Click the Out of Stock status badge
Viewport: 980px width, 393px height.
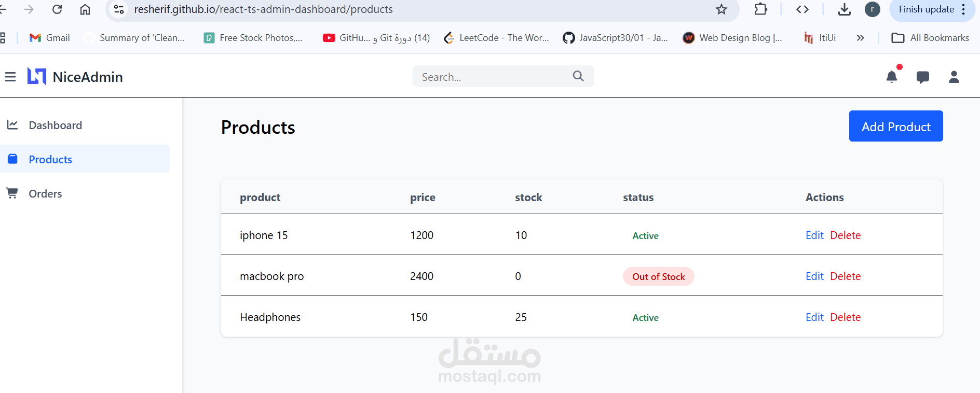pos(658,276)
